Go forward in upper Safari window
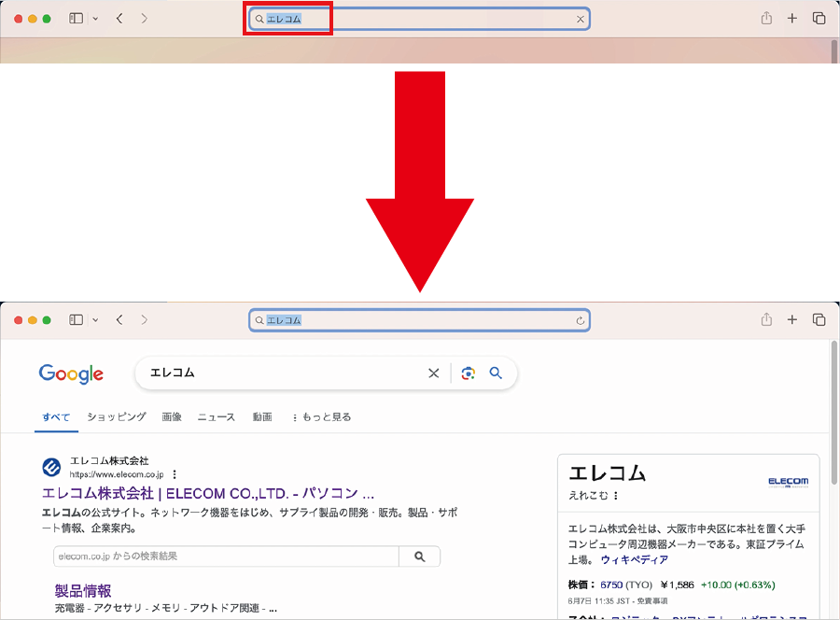Viewport: 840px width, 620px height. click(x=144, y=19)
